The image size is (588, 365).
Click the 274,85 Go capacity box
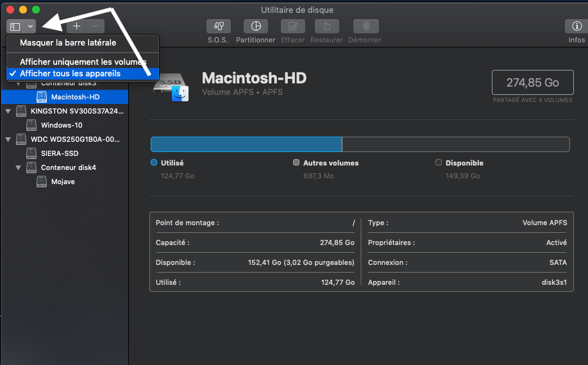[x=532, y=83]
